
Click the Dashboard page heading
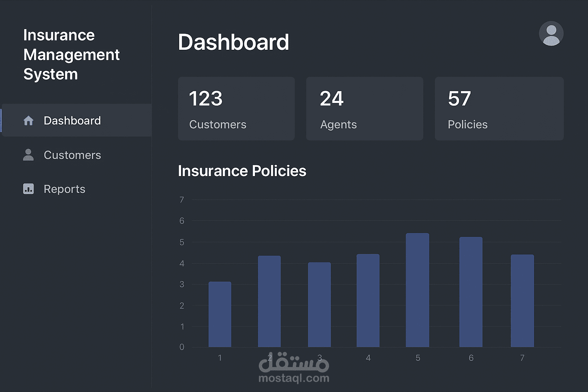[x=234, y=42]
